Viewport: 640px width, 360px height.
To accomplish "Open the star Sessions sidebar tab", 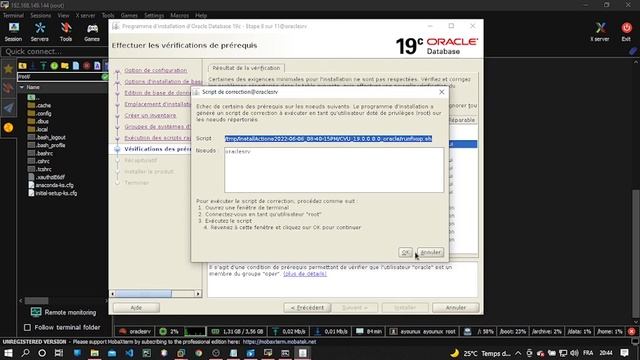I will click(8, 69).
